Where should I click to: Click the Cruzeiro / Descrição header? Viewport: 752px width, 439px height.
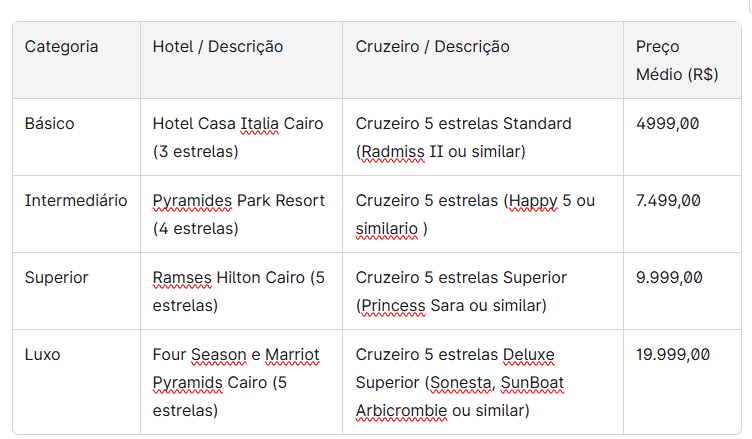tap(433, 47)
